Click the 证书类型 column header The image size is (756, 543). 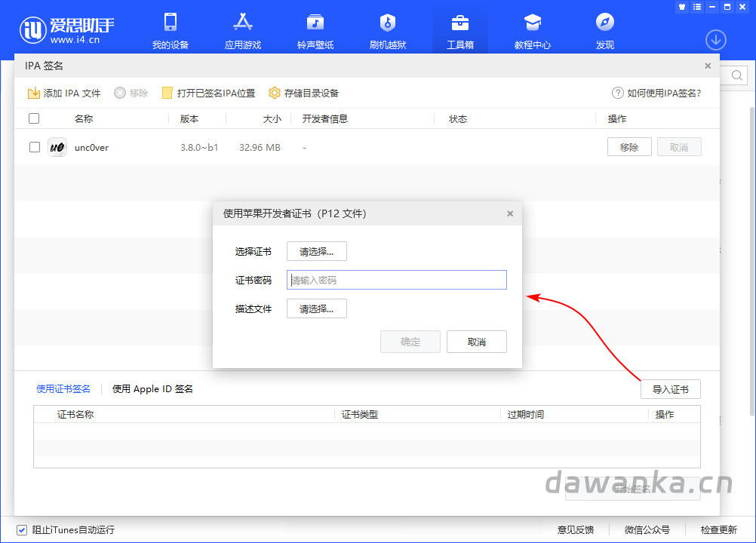coord(360,414)
